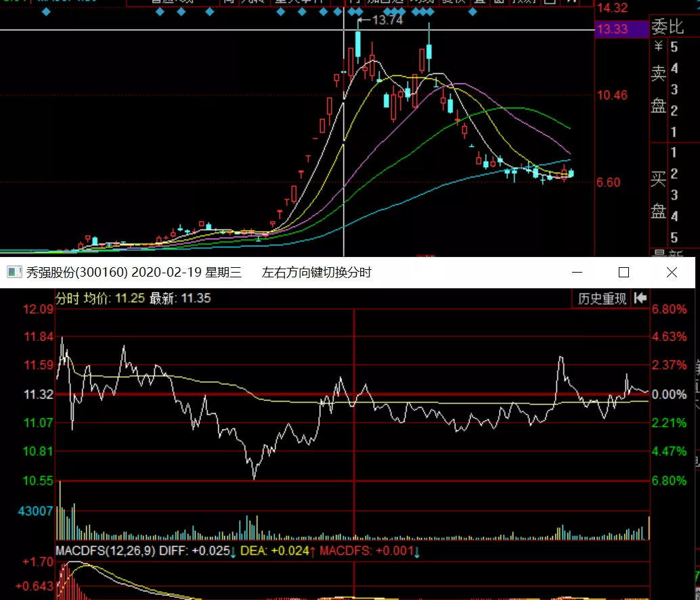Click the leftmost blue diamond event marker
The width and height of the screenshot is (700, 600).
46,12
